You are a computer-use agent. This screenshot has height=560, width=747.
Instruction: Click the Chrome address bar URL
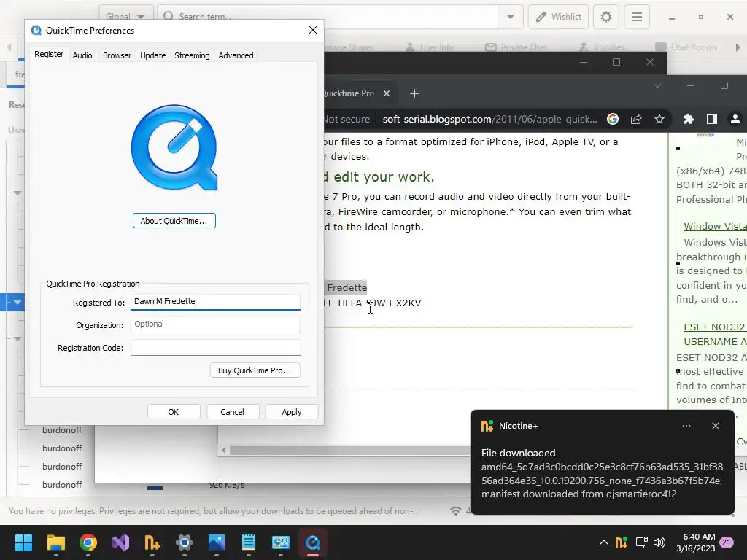[489, 119]
